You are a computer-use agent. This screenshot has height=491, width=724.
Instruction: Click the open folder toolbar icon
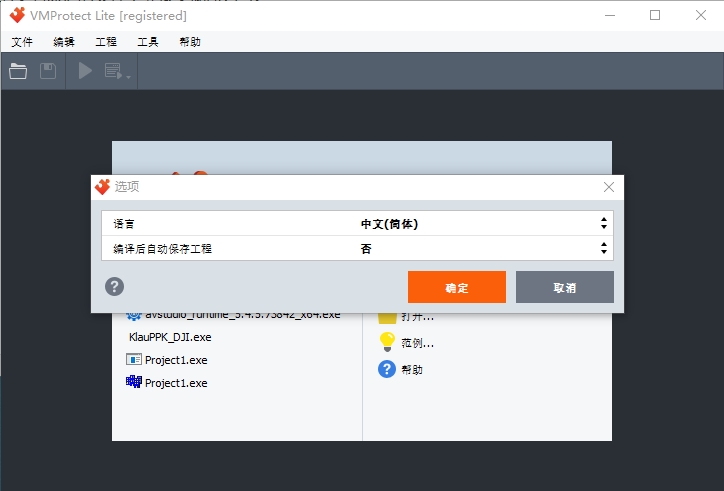pyautogui.click(x=18, y=71)
